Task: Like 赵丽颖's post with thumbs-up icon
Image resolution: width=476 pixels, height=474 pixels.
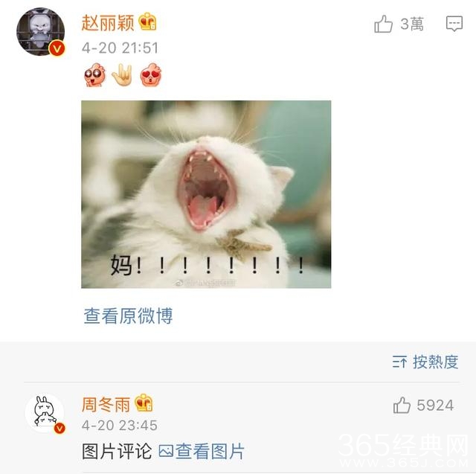Action: coord(384,24)
